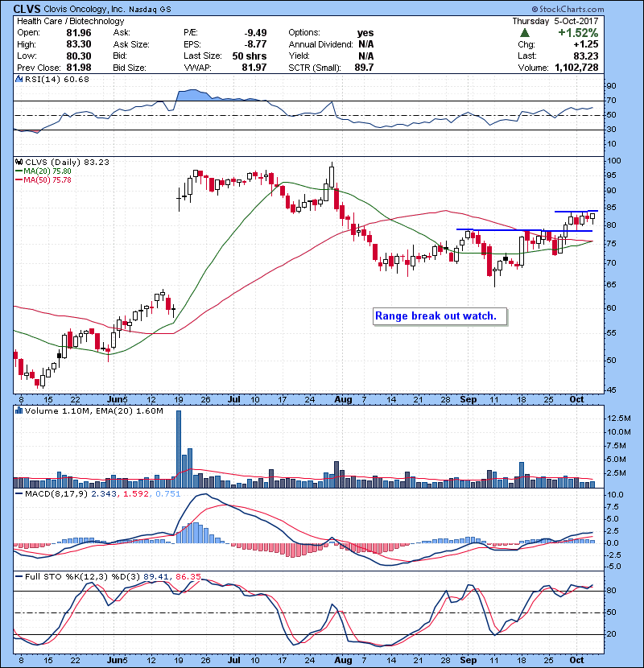Click the percentage change +1.52%
Screen dimensions: 644x668
point(578,33)
